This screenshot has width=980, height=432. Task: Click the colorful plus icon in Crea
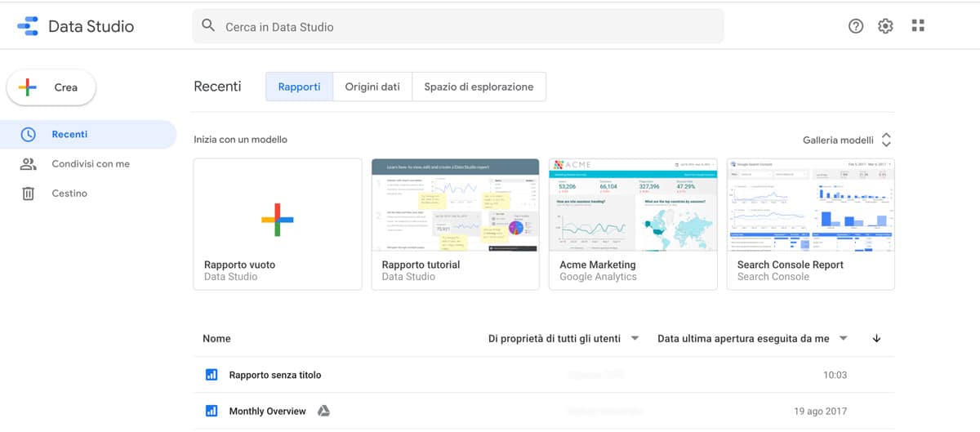pyautogui.click(x=27, y=87)
